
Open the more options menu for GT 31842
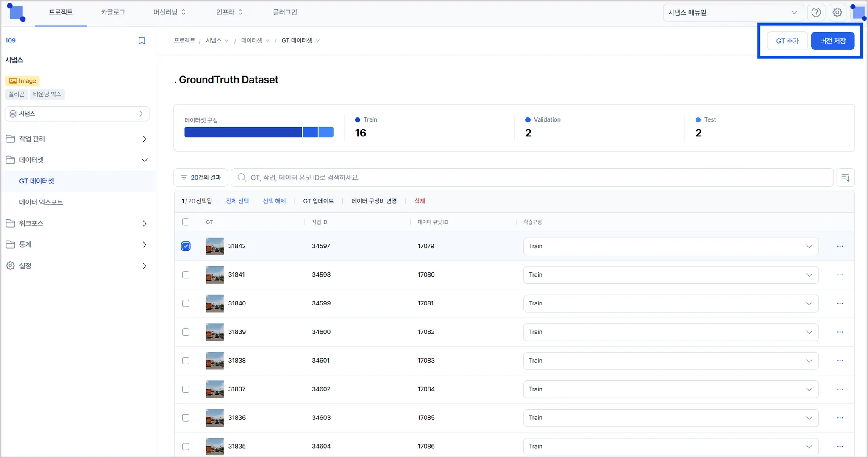(x=840, y=246)
